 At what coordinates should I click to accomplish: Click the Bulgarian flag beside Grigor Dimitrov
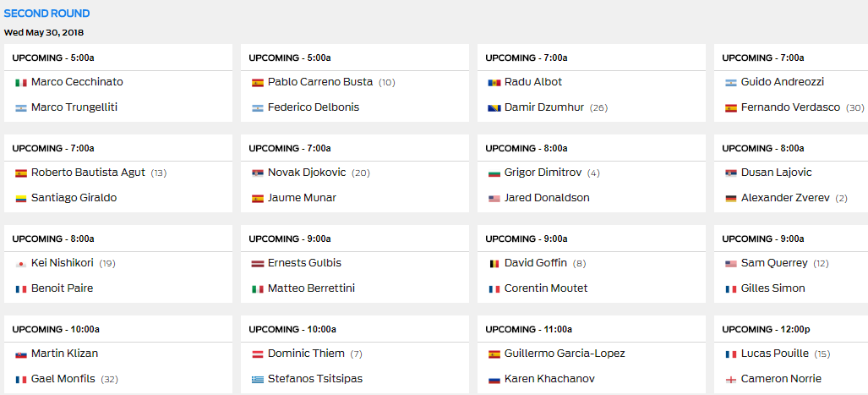point(494,173)
